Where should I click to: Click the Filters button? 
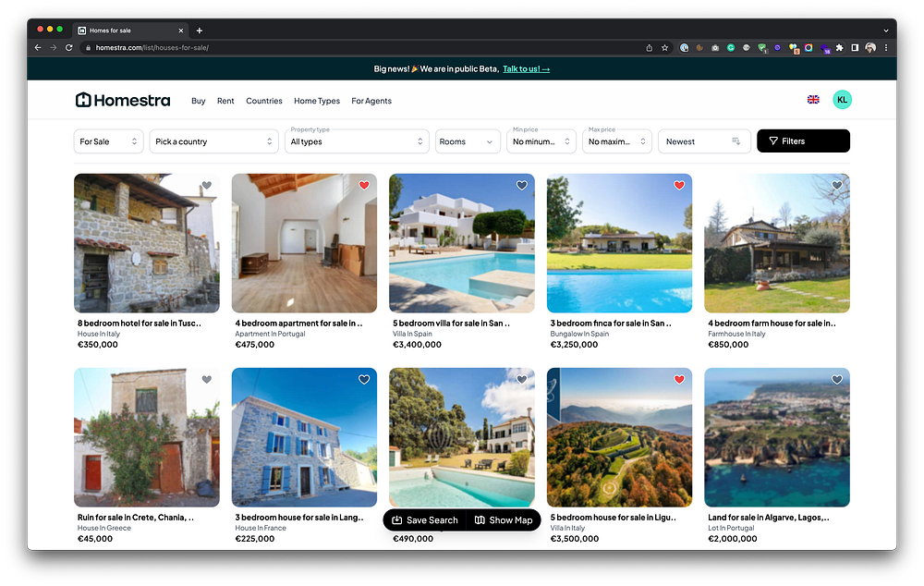pos(803,140)
